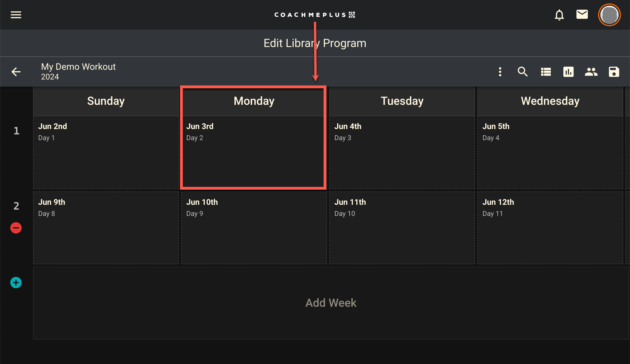
Task: Save the program with the disk icon
Action: click(614, 72)
